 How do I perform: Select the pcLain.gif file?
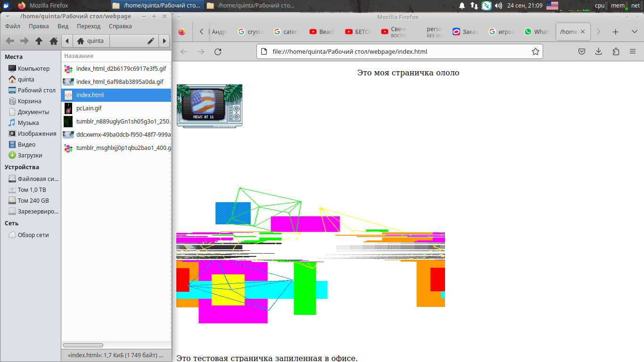(89, 108)
